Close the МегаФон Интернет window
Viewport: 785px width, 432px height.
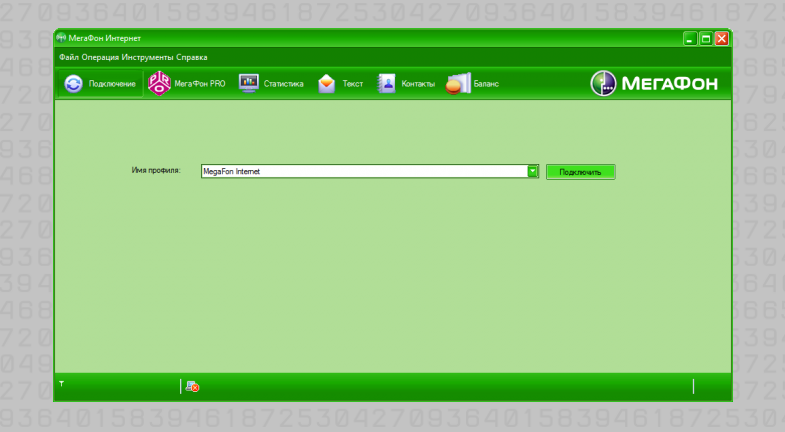click(721, 39)
